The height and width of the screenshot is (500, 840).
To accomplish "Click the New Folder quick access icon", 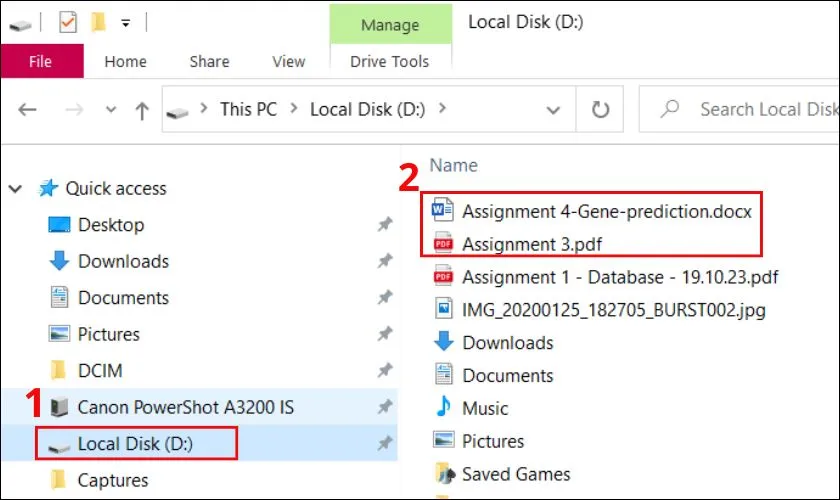I will [98, 21].
